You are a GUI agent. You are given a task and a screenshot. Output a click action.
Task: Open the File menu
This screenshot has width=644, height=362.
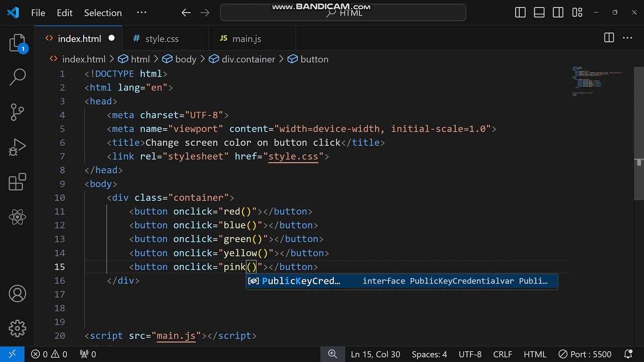tap(38, 13)
